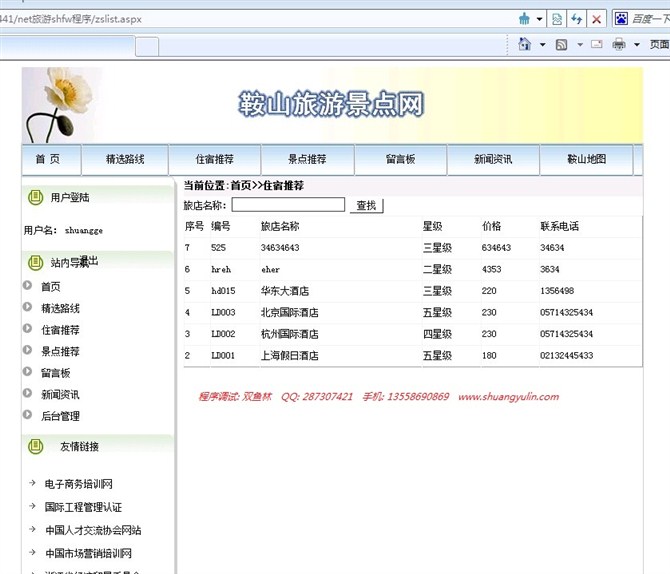Click the compatibility view page icon

(x=556, y=19)
